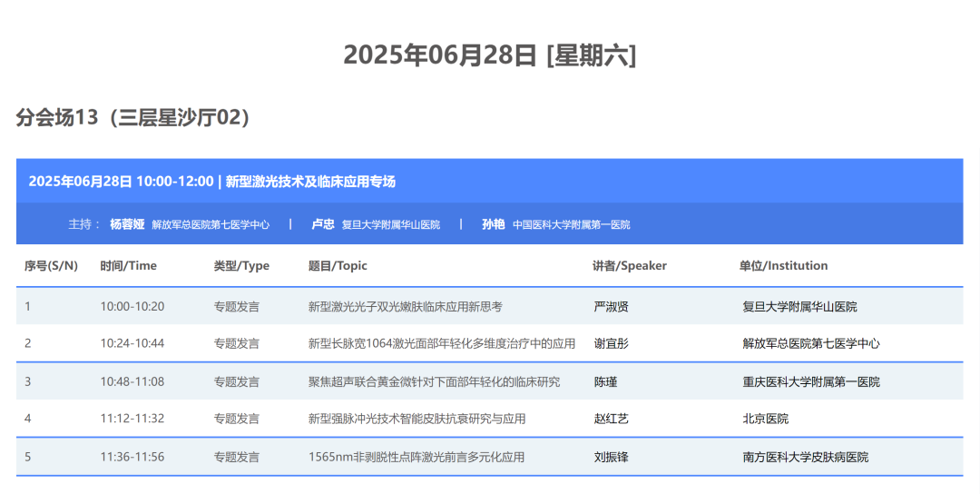This screenshot has height=494, width=980.
Task: Click the 时间/Time column header
Action: click(128, 266)
